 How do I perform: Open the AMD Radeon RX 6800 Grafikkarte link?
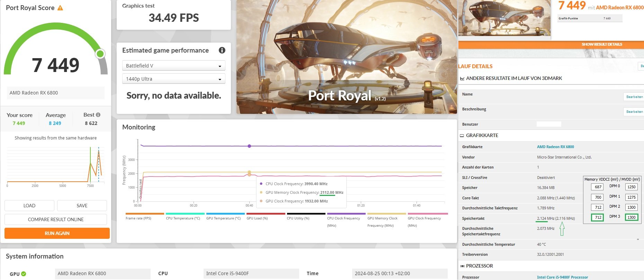pyautogui.click(x=555, y=147)
